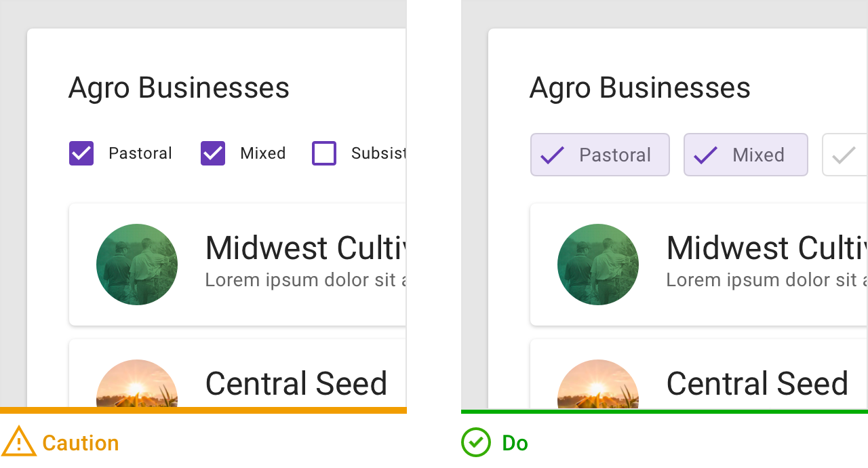Select the unselected gray check chip

click(x=845, y=155)
